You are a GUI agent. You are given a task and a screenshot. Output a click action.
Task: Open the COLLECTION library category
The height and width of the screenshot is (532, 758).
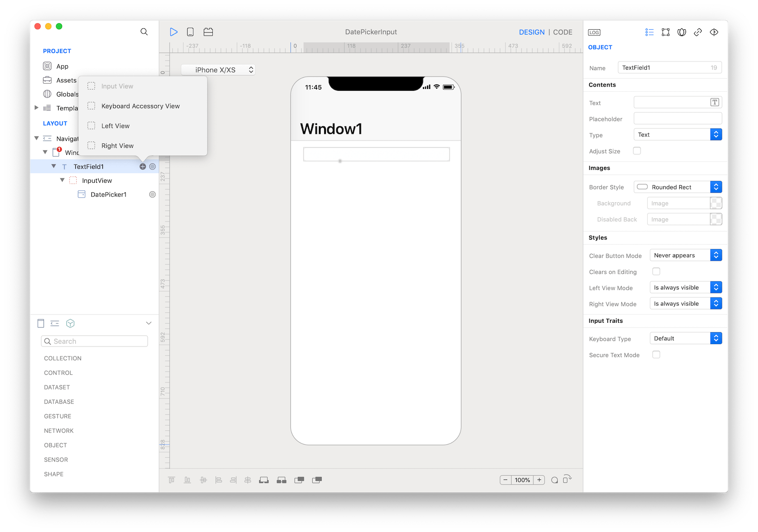(63, 358)
